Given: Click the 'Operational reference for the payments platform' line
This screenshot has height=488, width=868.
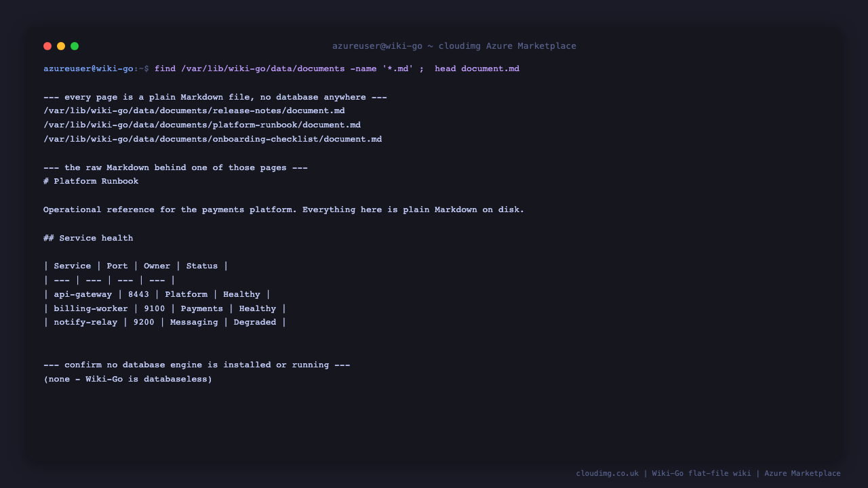Looking at the screenshot, I should [x=284, y=210].
